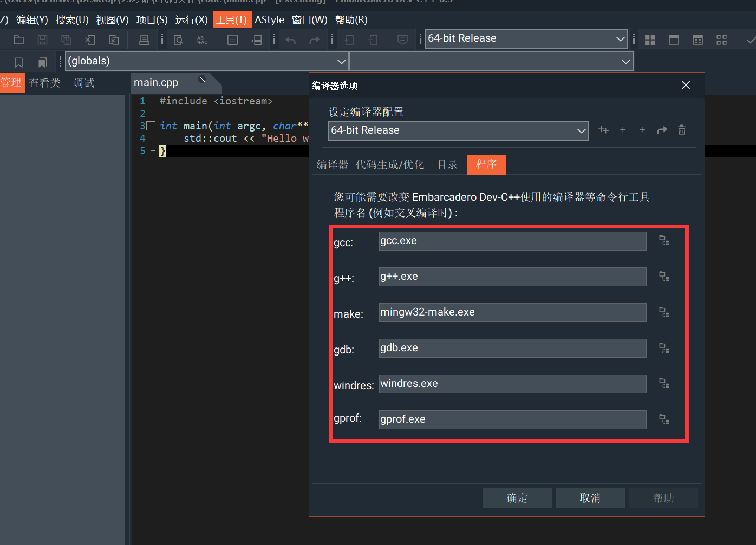Browse for the gprof program file

pyautogui.click(x=664, y=419)
